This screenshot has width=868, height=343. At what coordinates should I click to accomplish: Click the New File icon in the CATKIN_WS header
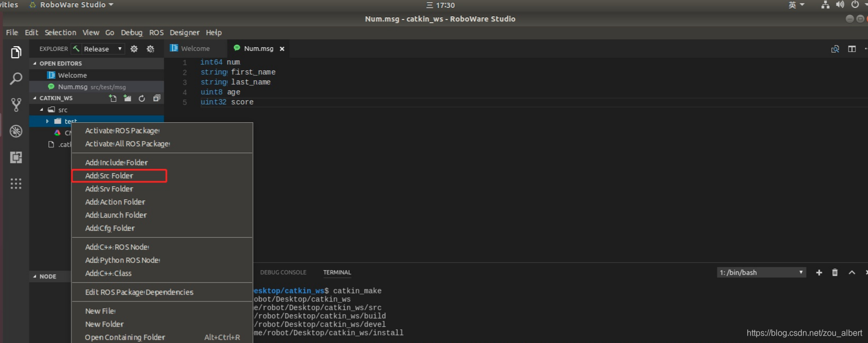pyautogui.click(x=113, y=98)
